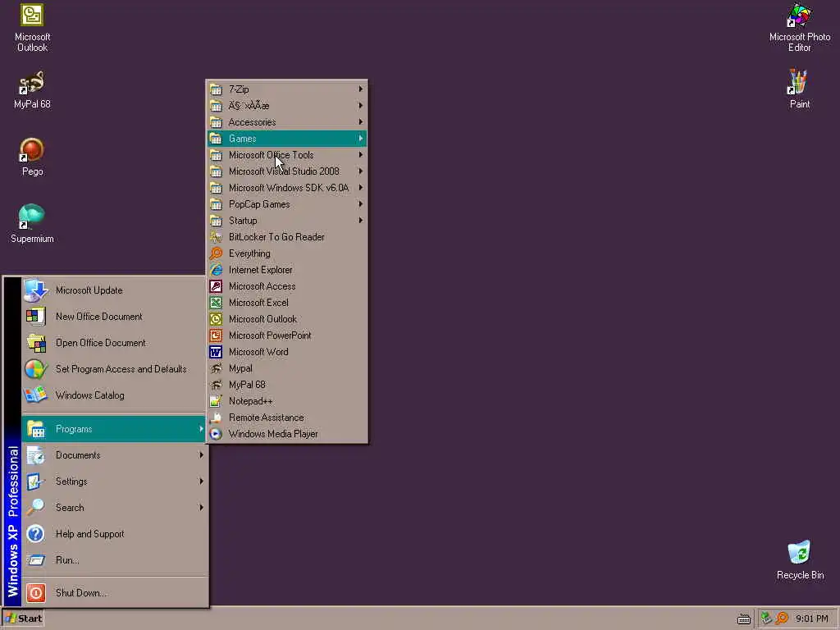
Task: Click the Microsoft Update icon in Start menu
Action: 36,290
